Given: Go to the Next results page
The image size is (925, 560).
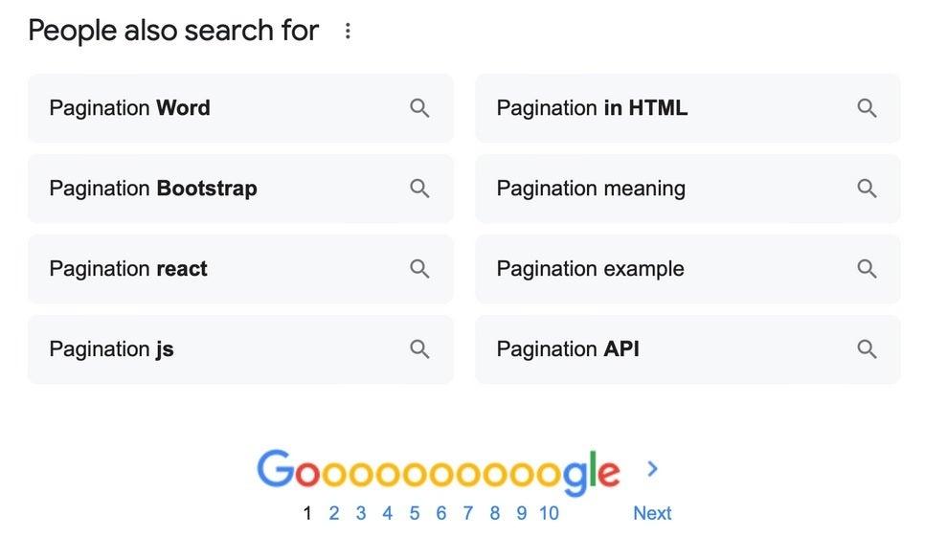Looking at the screenshot, I should pyautogui.click(x=652, y=513).
